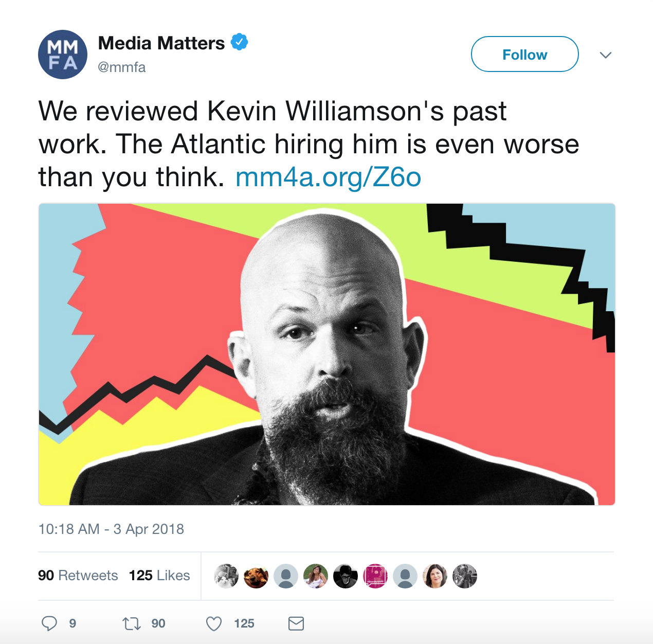Click the pink square liker avatar

point(375,576)
